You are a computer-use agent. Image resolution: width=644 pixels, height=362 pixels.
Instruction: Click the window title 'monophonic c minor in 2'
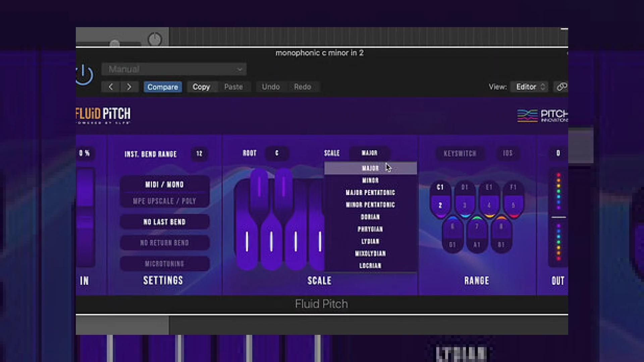pyautogui.click(x=319, y=53)
